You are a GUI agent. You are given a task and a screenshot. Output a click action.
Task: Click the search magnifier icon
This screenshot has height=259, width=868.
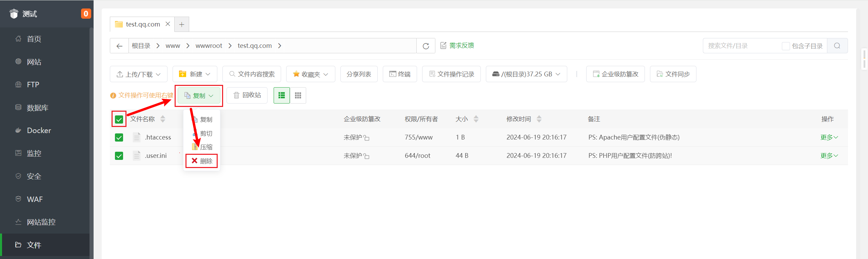(x=837, y=46)
